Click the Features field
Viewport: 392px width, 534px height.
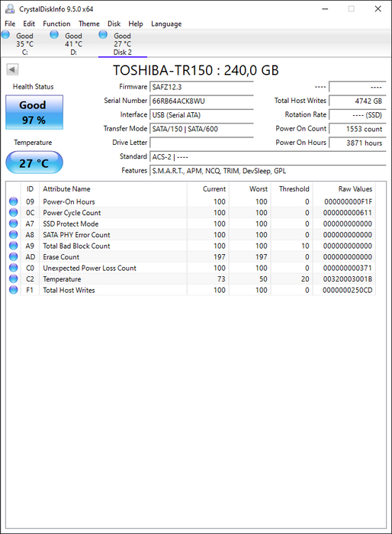[268, 171]
